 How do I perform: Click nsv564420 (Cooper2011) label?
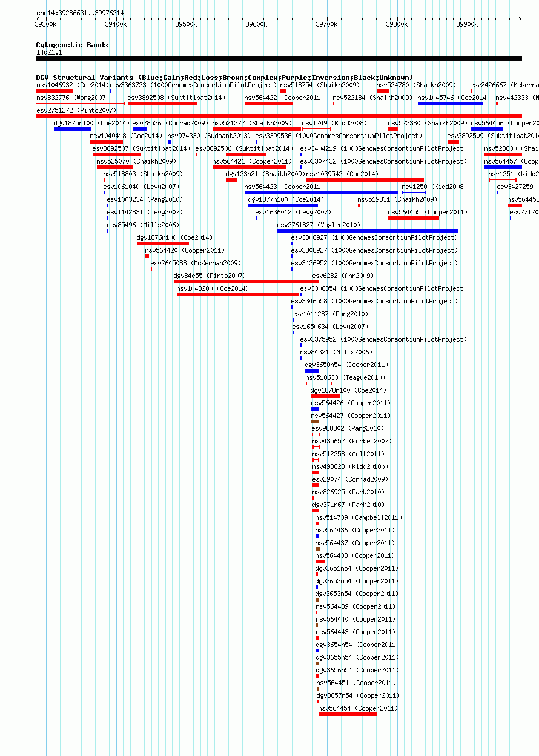[x=185, y=250]
